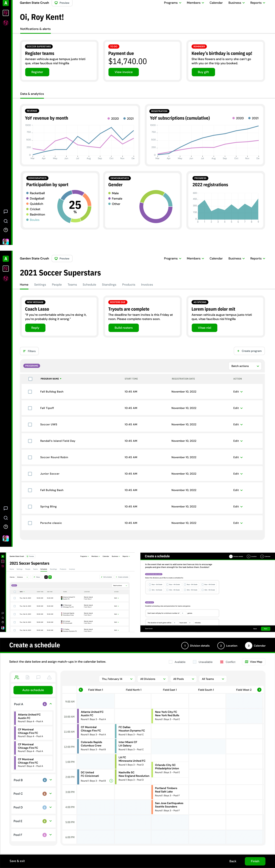Click the 2021 legend dot on revenue chart
This screenshot has height=868, width=275.
pyautogui.click(x=124, y=119)
